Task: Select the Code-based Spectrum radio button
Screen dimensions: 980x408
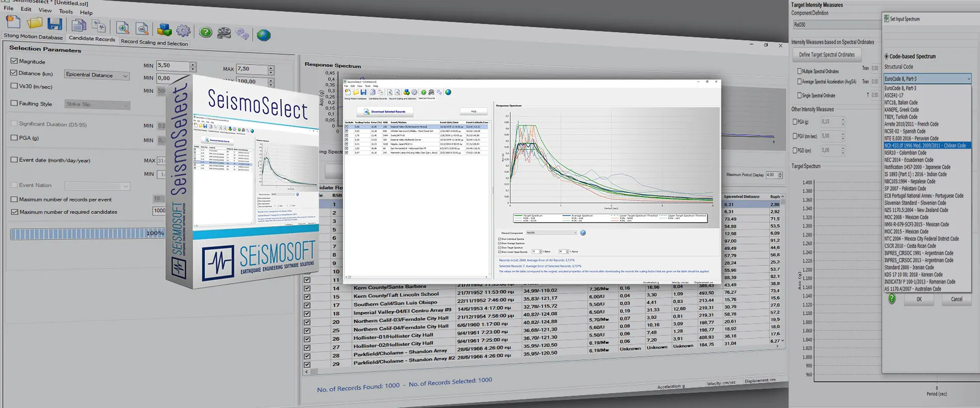Action: 887,57
